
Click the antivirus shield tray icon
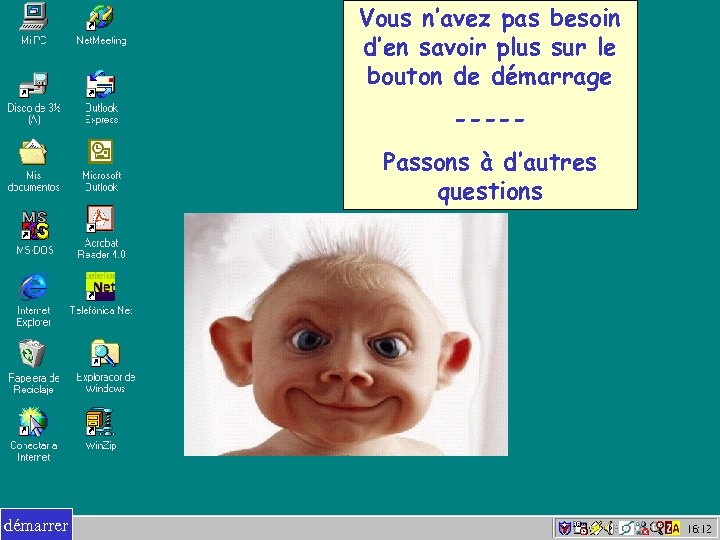coord(565,528)
